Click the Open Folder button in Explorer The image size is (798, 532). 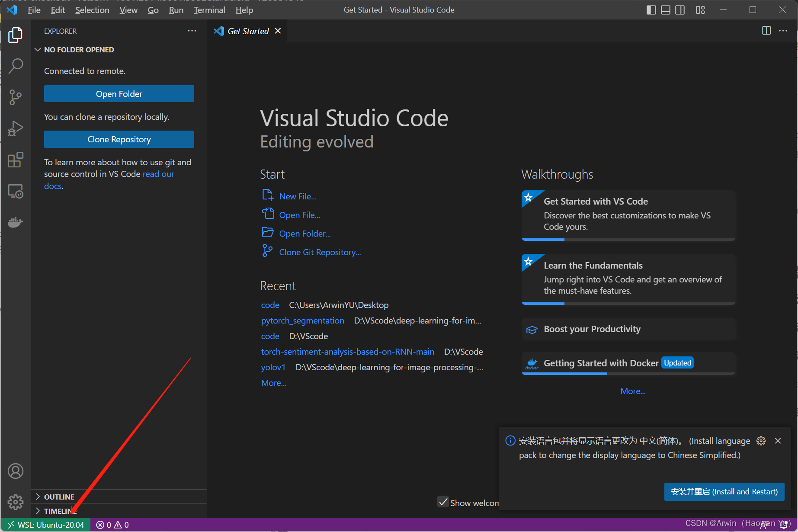coord(119,94)
